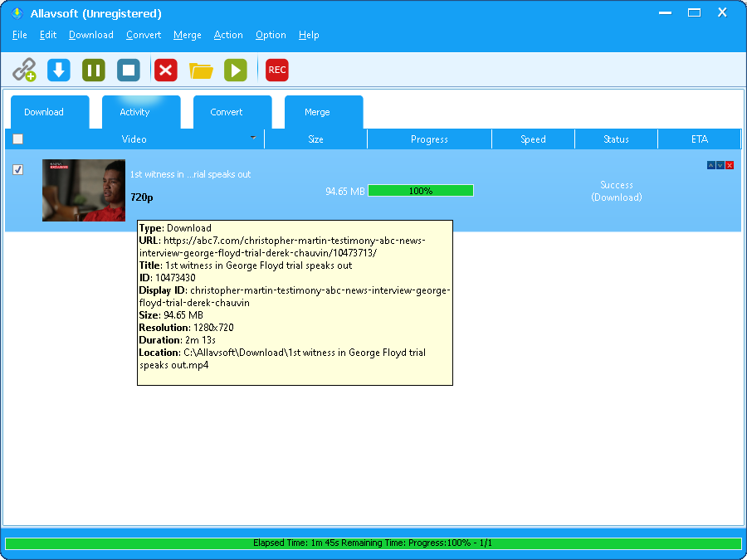The height and width of the screenshot is (560, 747).
Task: Toggle the select-all checkbox in table header
Action: tap(17, 139)
